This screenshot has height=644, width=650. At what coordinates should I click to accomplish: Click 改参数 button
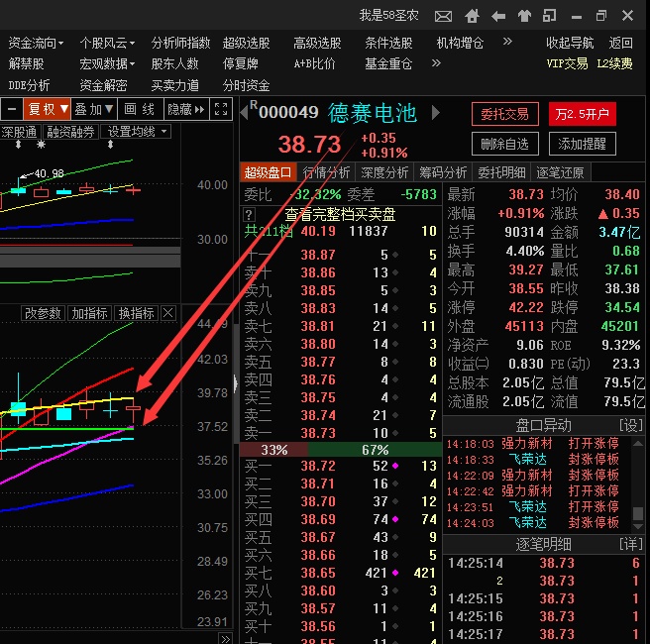point(44,313)
